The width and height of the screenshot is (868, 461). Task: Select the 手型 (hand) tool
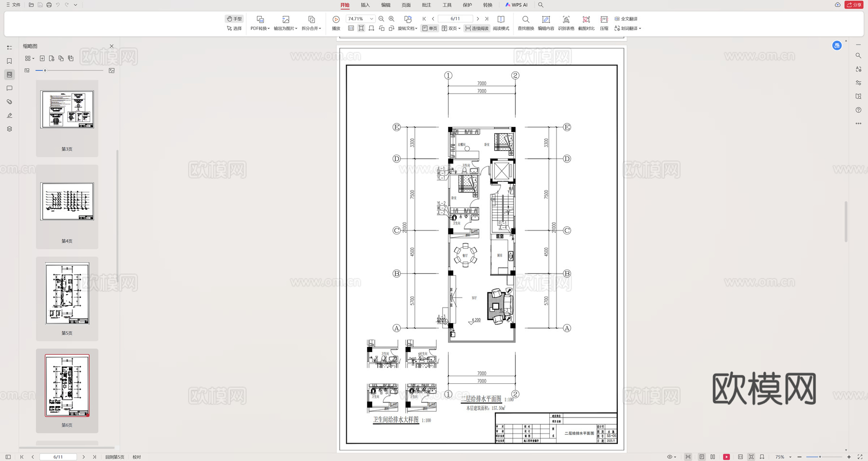click(234, 18)
